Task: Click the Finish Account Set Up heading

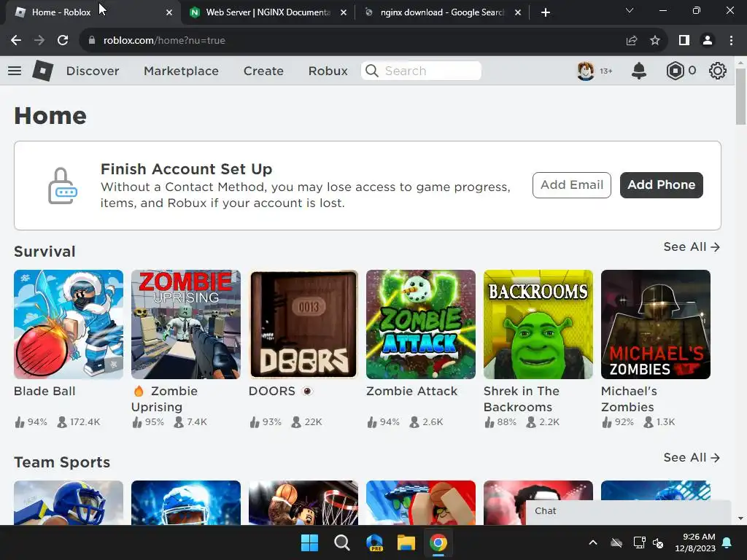Action: point(186,169)
